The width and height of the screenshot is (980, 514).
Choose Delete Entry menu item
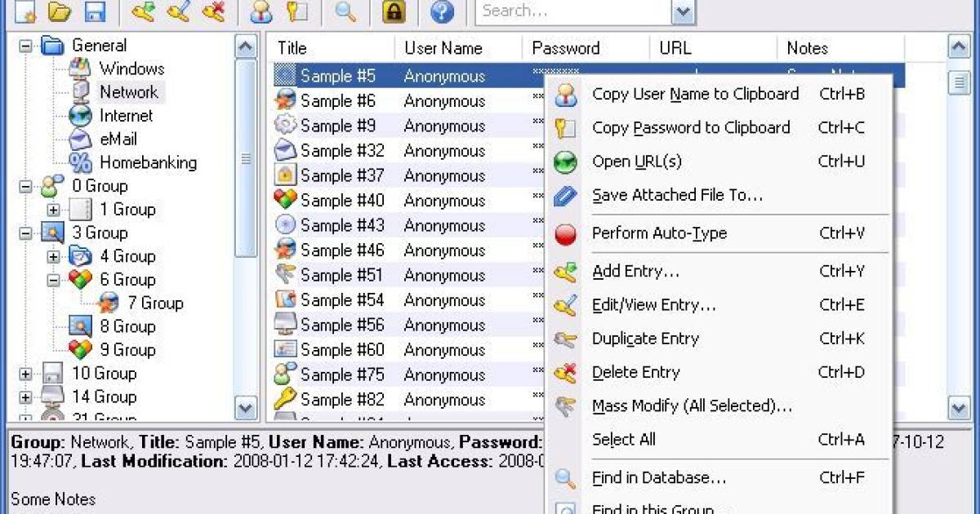coord(719,372)
